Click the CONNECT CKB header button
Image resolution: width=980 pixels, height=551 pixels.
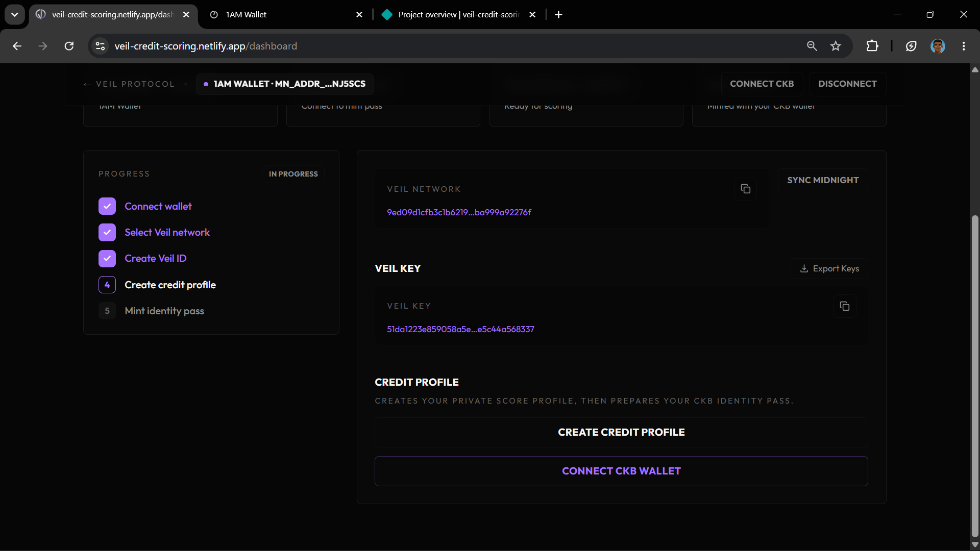click(x=762, y=84)
